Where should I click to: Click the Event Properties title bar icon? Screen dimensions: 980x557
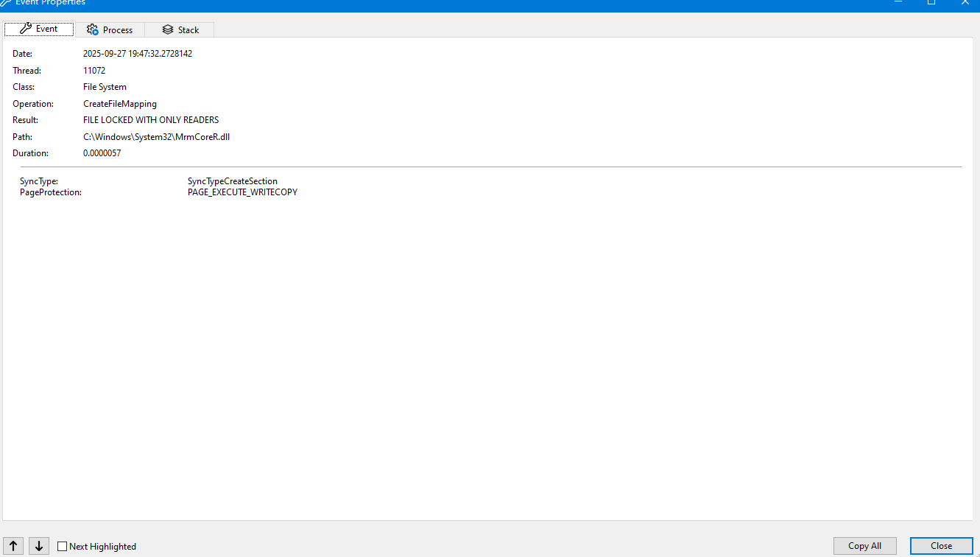[x=6, y=2]
